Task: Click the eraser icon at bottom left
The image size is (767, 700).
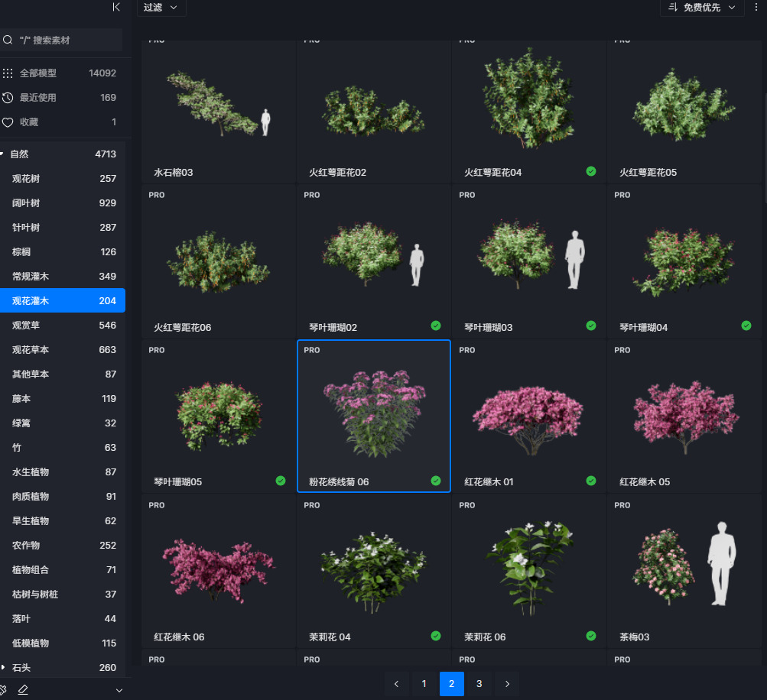Action: [23, 689]
